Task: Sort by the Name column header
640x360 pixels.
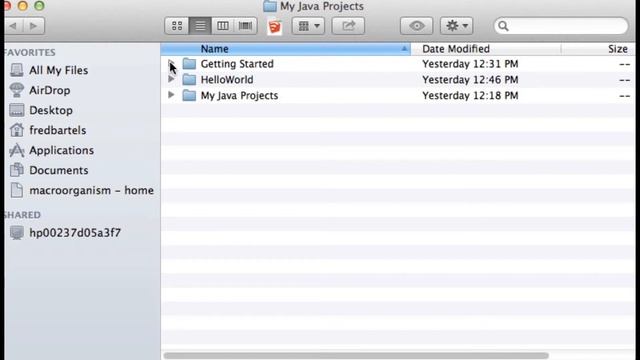Action: pos(286,49)
